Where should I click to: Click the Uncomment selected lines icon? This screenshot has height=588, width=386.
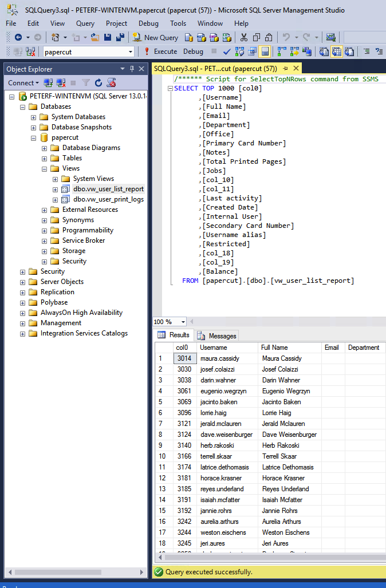point(379,52)
